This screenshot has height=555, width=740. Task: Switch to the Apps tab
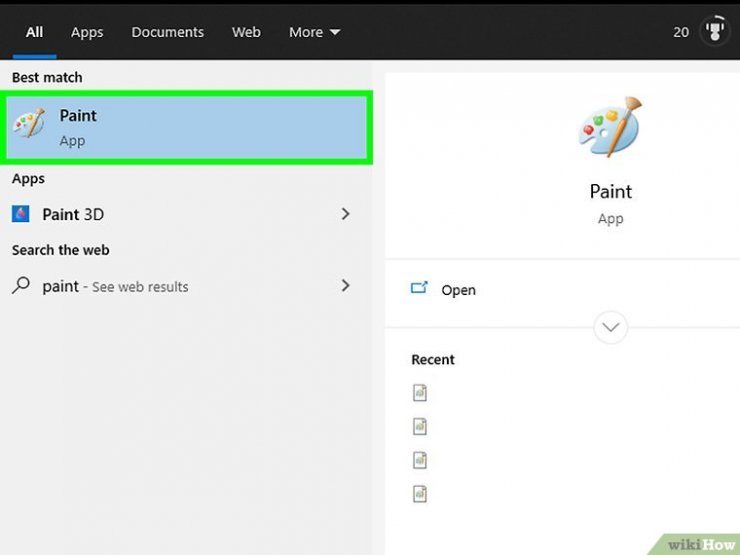(87, 32)
